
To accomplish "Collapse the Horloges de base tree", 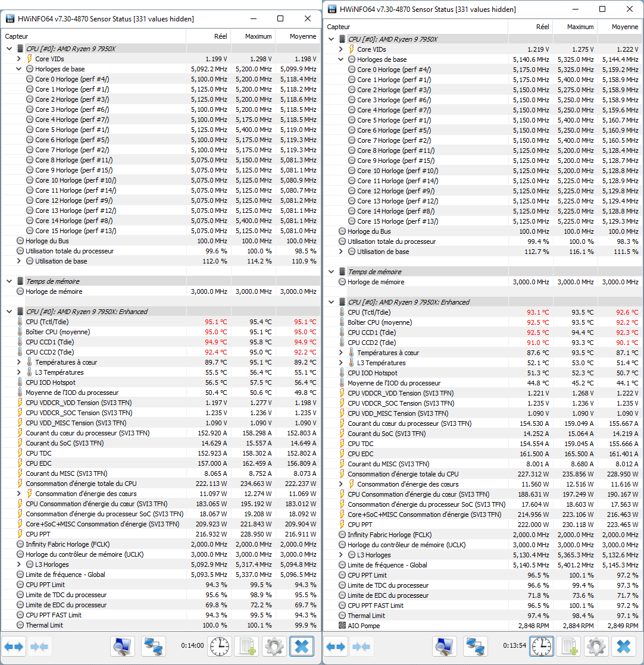I will [x=20, y=70].
